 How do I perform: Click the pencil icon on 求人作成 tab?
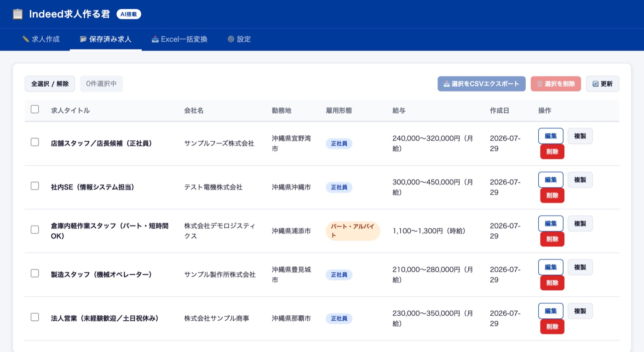[x=26, y=39]
